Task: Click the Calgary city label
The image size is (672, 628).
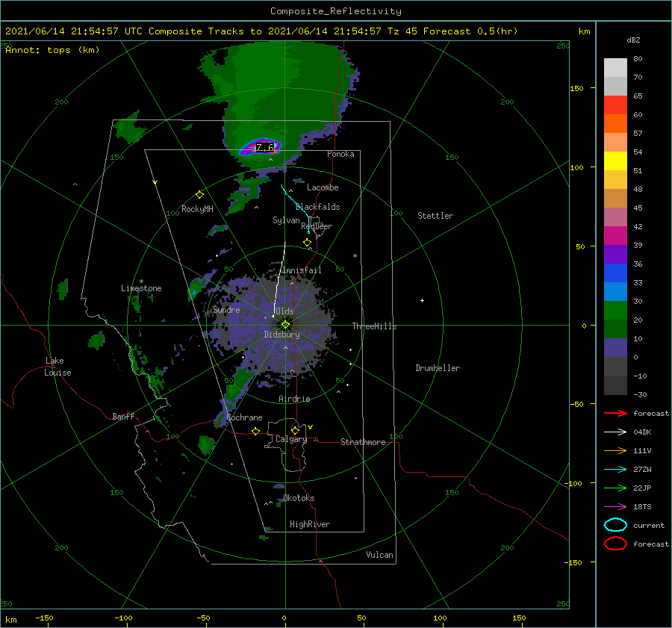Action: 291,439
